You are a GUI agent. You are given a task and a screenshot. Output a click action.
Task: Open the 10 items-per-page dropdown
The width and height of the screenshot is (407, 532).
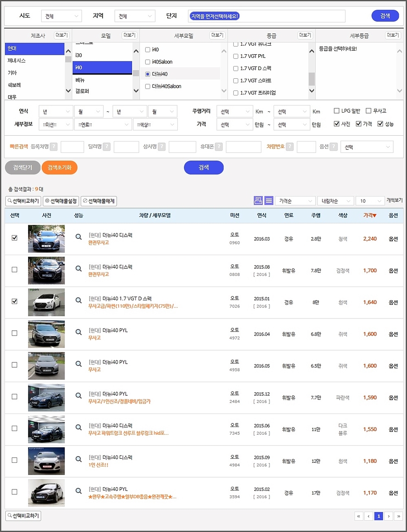tap(370, 201)
